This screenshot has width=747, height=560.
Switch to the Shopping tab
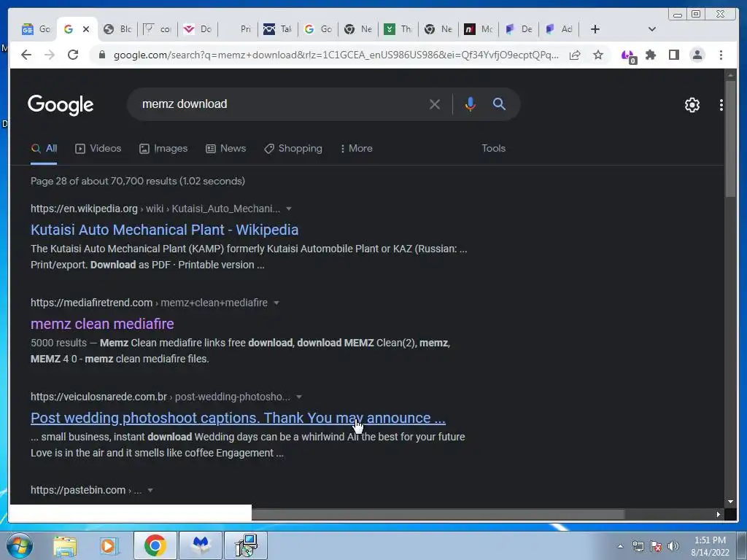point(293,149)
